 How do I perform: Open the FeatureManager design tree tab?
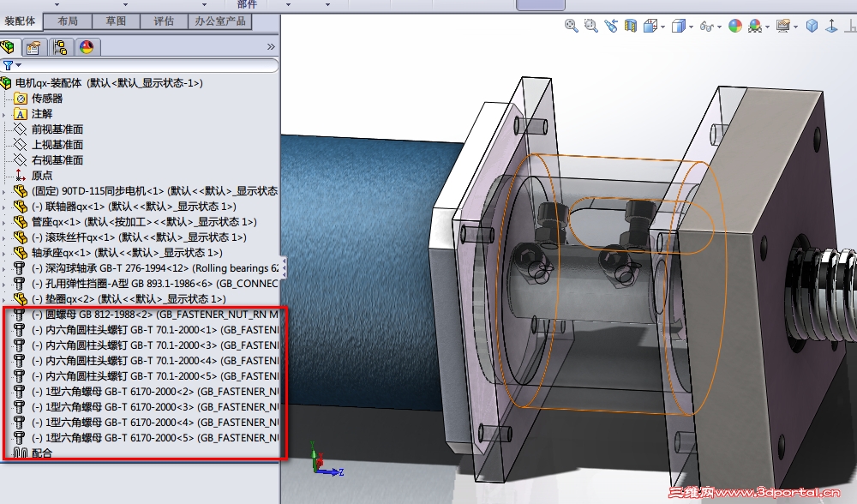[9, 47]
